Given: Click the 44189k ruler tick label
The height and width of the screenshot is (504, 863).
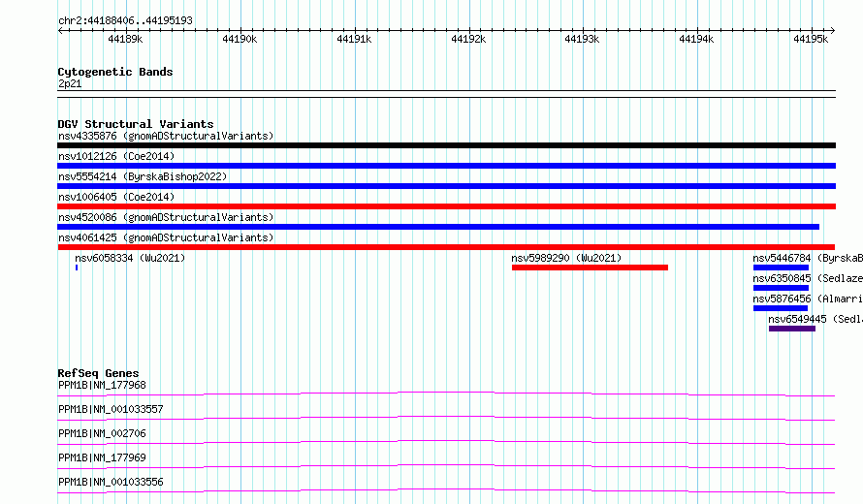Looking at the screenshot, I should pos(125,39).
